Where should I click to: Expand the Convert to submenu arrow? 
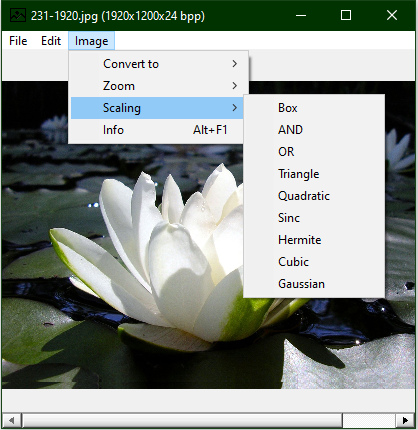(235, 64)
